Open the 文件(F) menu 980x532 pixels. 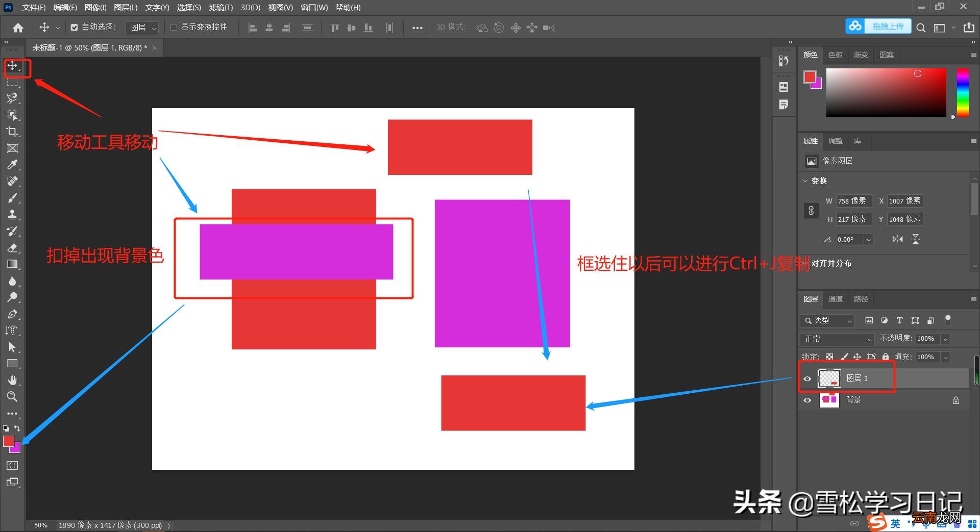tap(34, 8)
